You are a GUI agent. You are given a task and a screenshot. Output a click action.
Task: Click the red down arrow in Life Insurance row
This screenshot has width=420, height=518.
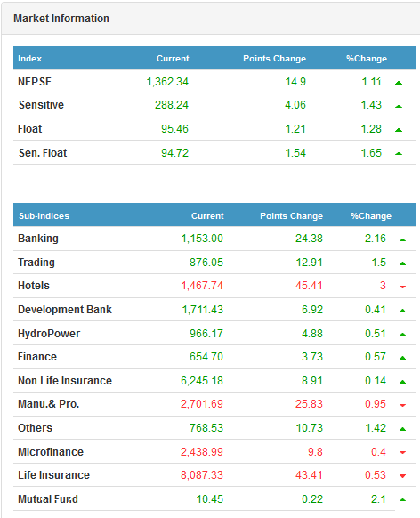point(402,476)
